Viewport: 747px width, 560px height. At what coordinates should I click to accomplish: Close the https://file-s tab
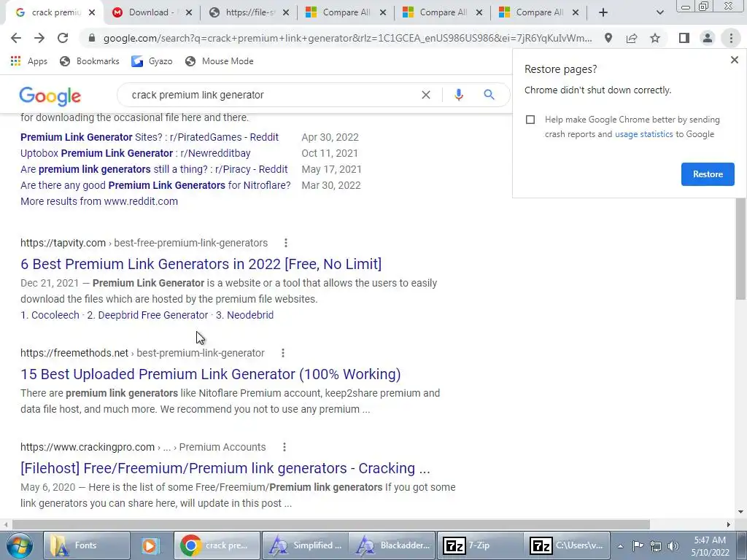(286, 12)
